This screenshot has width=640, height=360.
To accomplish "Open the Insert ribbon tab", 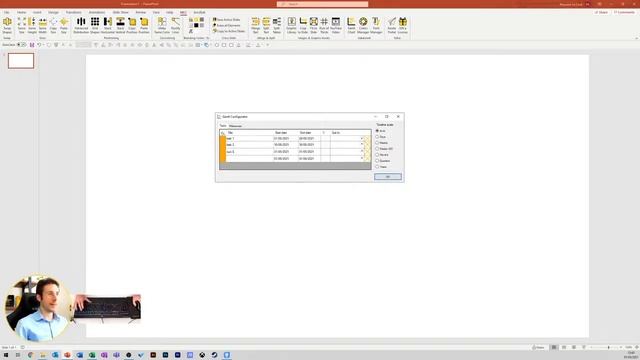I will [37, 13].
